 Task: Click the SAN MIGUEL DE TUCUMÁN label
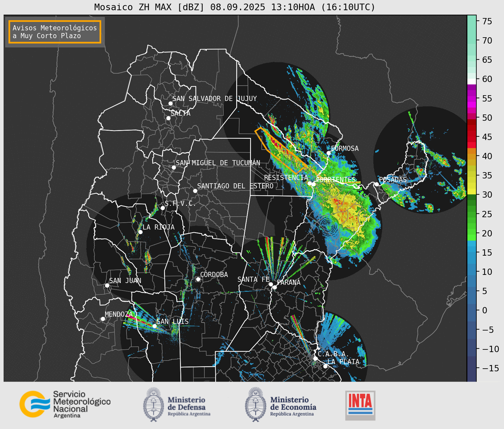pos(218,163)
